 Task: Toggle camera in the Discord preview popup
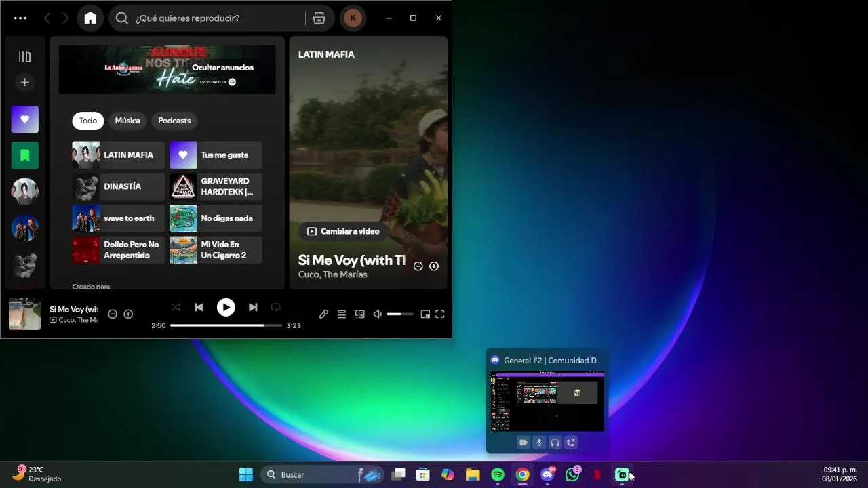pyautogui.click(x=523, y=443)
